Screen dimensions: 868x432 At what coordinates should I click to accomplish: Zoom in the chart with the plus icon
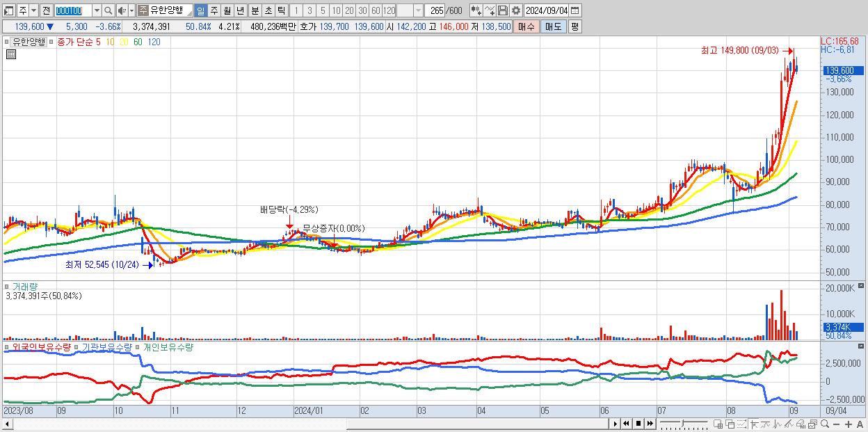849,424
